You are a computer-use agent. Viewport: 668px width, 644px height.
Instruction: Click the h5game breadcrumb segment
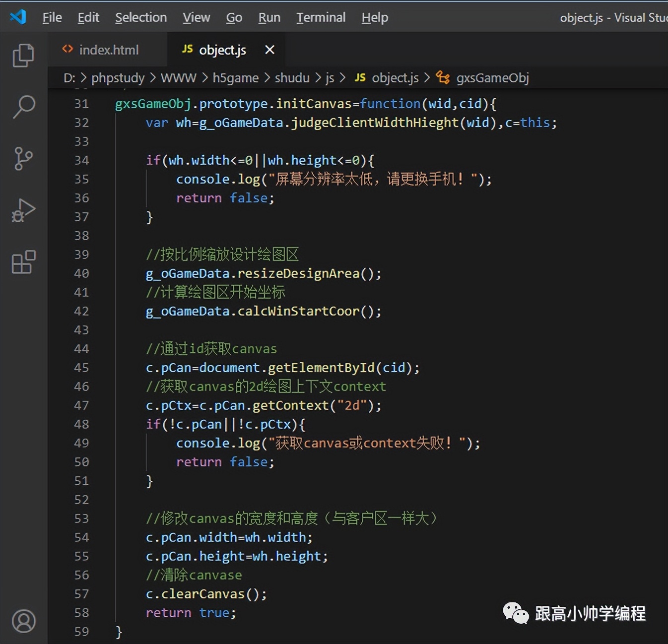coord(236,78)
